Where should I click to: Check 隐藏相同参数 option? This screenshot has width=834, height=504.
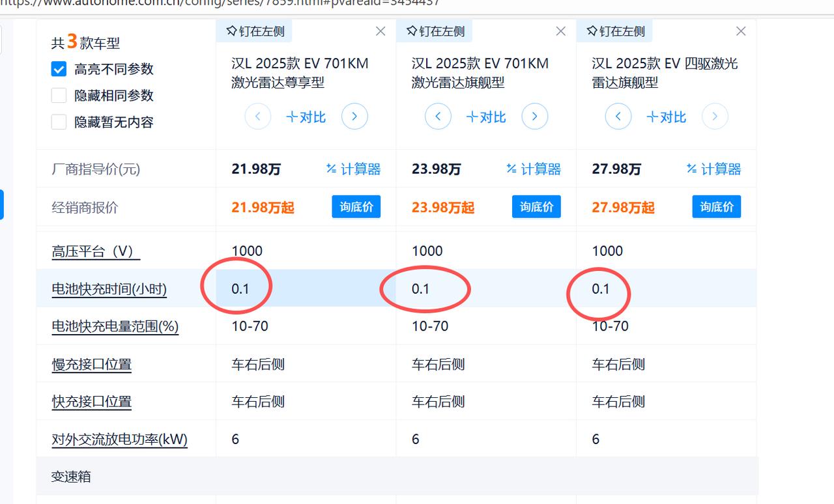59,96
